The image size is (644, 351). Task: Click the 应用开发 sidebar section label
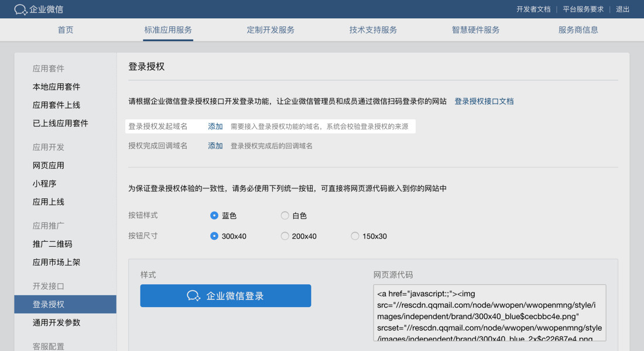coord(49,147)
